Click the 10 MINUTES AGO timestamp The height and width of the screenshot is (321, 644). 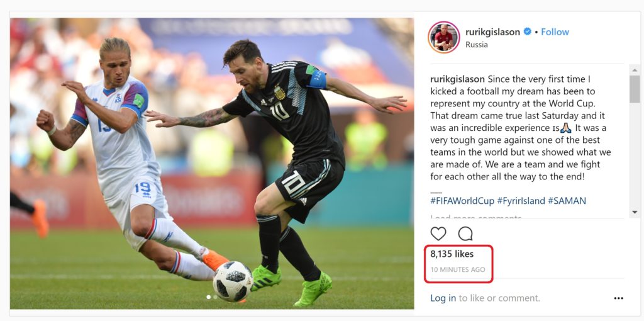tap(458, 269)
